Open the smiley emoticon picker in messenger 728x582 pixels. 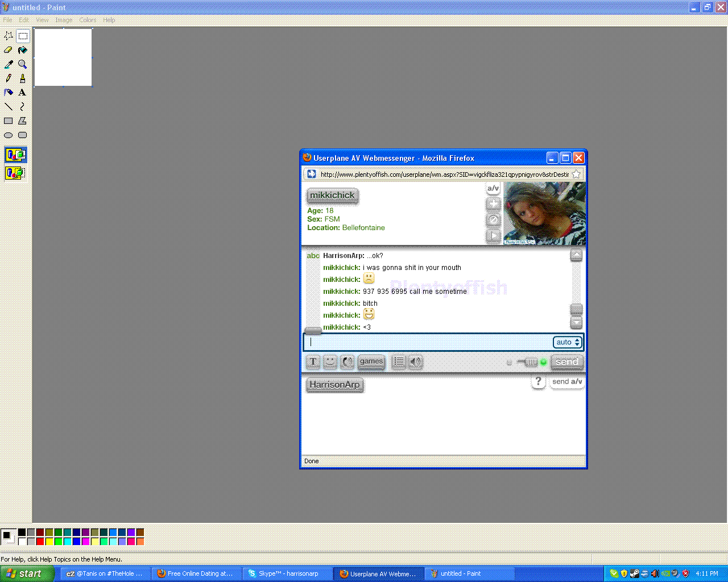point(330,361)
